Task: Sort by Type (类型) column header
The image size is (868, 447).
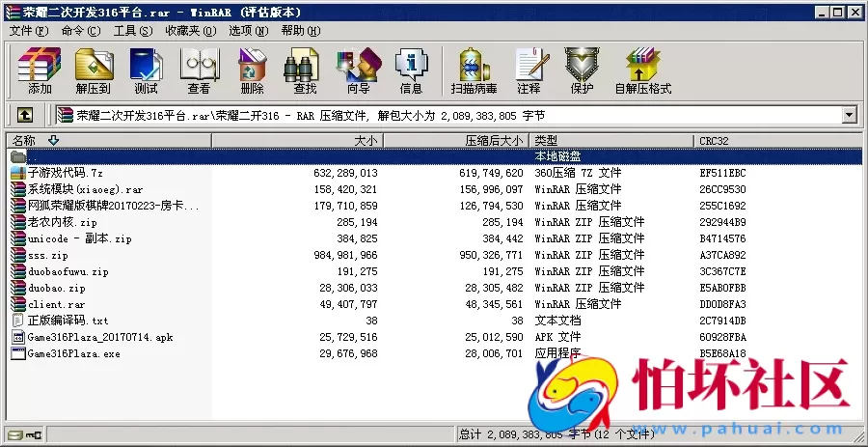Action: coord(611,141)
